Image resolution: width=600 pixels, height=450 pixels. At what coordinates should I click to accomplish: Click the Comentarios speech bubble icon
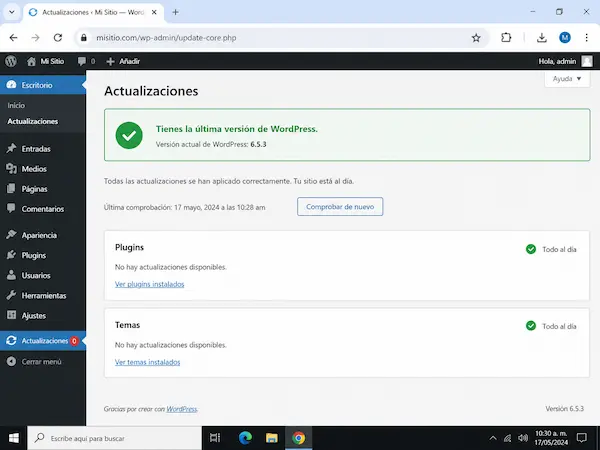11,208
